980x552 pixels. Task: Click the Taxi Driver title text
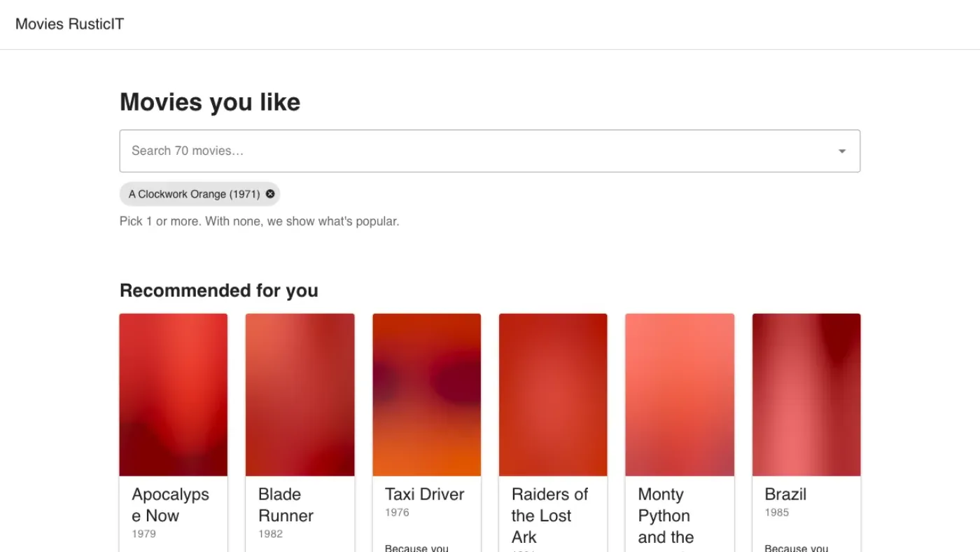[x=425, y=495]
